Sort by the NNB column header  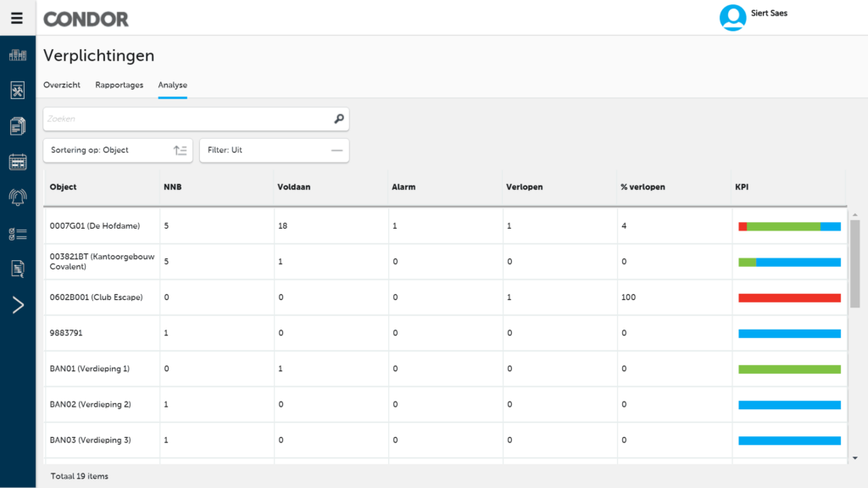click(173, 187)
